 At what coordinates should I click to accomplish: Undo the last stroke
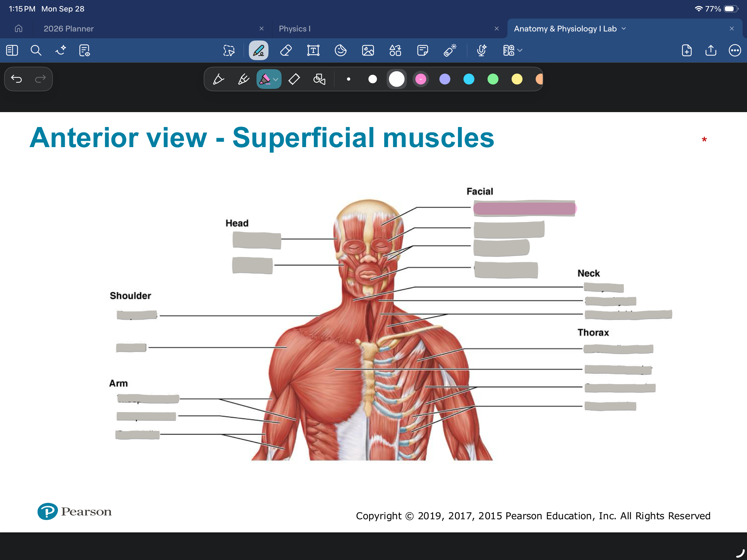point(17,79)
